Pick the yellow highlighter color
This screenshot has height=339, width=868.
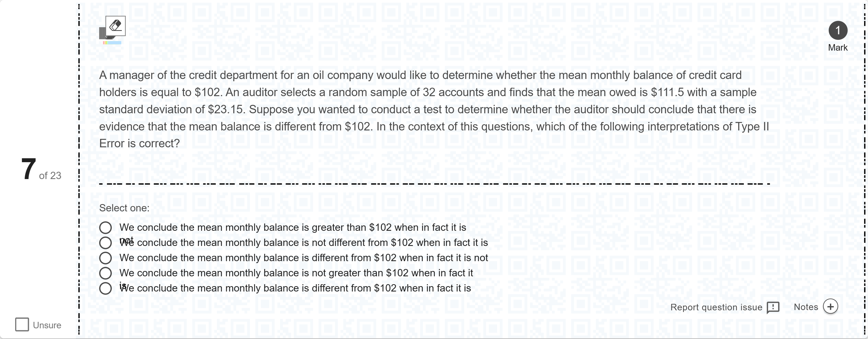point(106,43)
